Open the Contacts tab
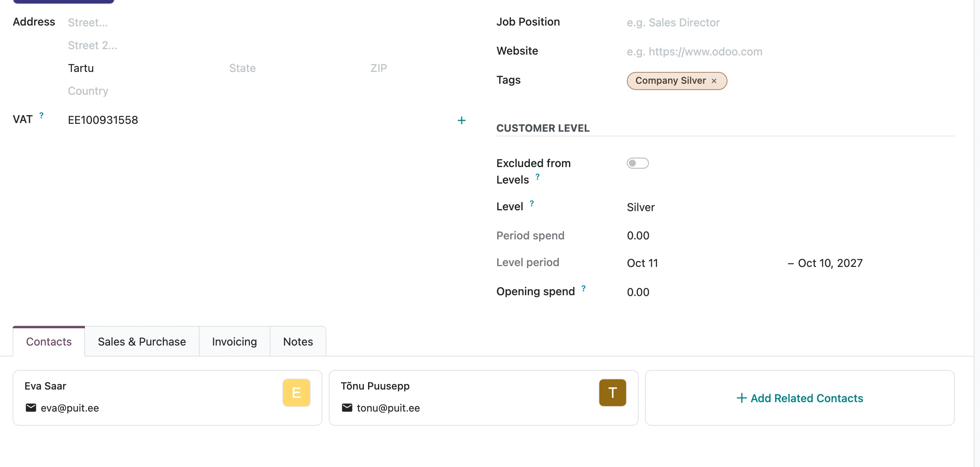The height and width of the screenshot is (467, 980). pos(49,342)
